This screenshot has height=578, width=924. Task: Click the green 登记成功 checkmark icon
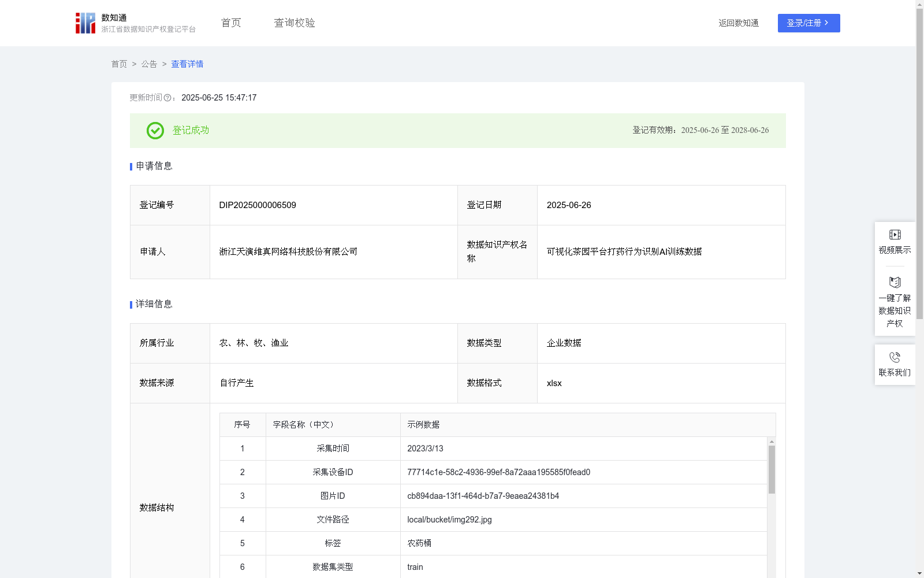pyautogui.click(x=155, y=131)
